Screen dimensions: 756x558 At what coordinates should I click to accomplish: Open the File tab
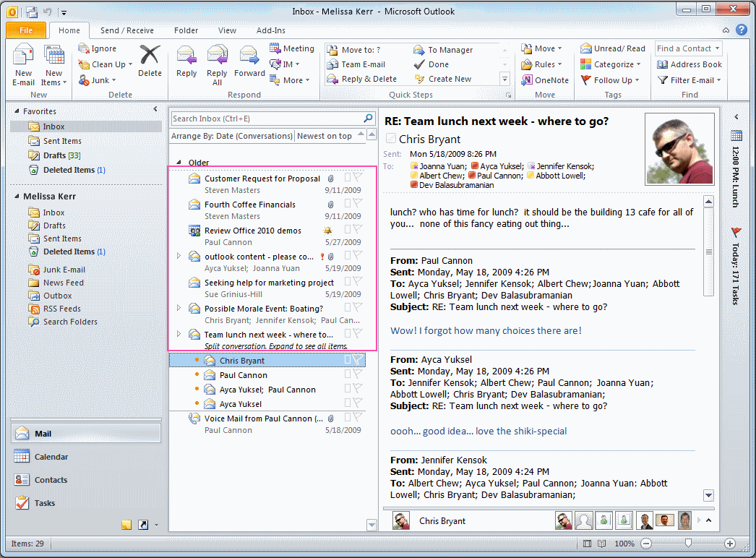tap(26, 30)
